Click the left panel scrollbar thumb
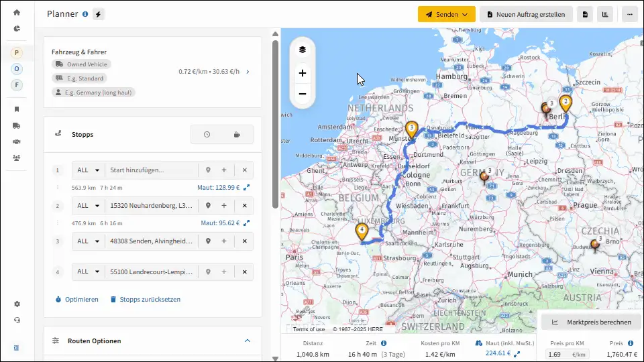 pyautogui.click(x=276, y=124)
